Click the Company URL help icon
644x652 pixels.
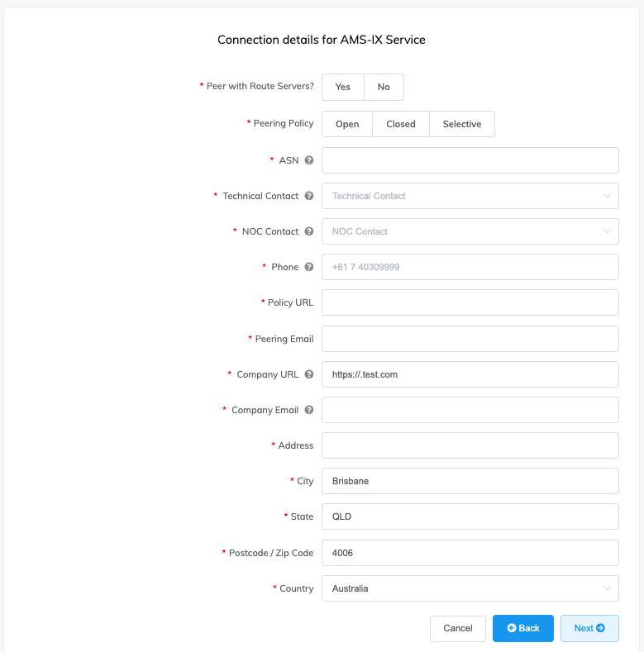click(x=309, y=374)
